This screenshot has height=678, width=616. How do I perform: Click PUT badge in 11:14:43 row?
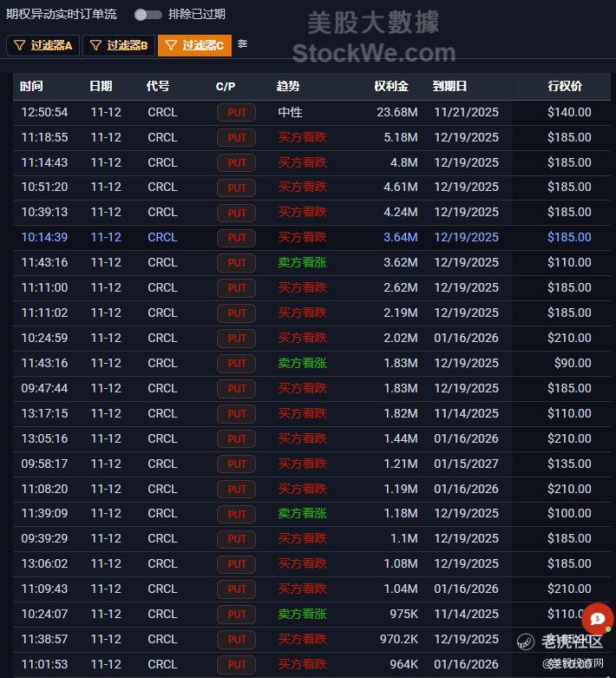(x=237, y=162)
